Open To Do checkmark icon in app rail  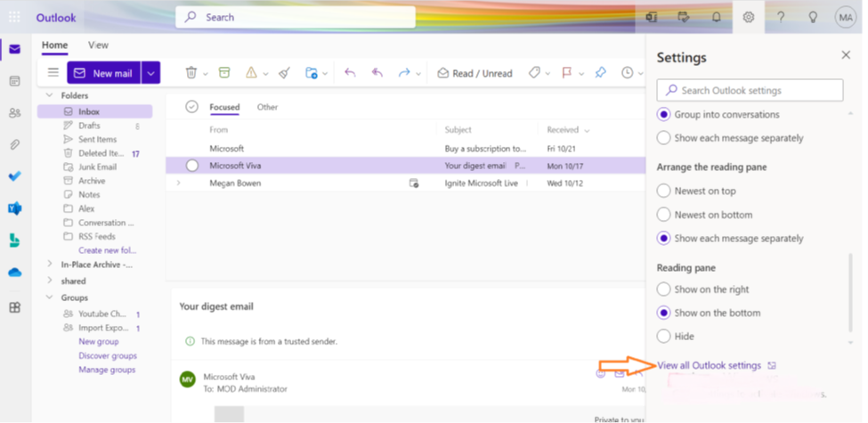pyautogui.click(x=15, y=176)
